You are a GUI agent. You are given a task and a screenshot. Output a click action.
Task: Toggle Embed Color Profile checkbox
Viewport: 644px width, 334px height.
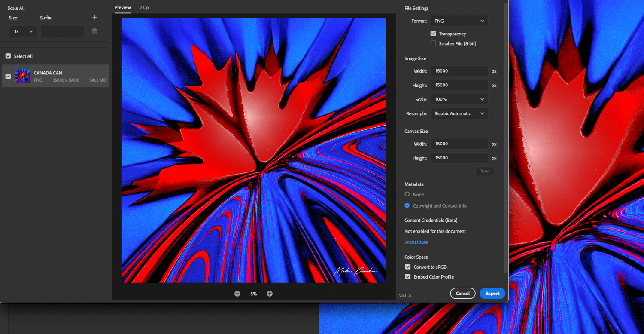pyautogui.click(x=408, y=277)
